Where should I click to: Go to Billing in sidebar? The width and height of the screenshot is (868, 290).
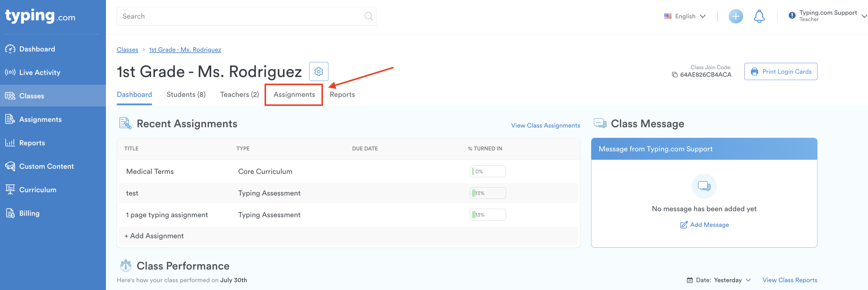click(29, 213)
